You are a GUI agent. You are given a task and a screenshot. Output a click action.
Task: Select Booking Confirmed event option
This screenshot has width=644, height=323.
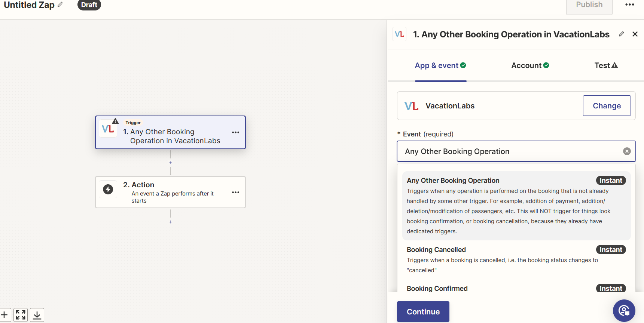[x=516, y=288]
